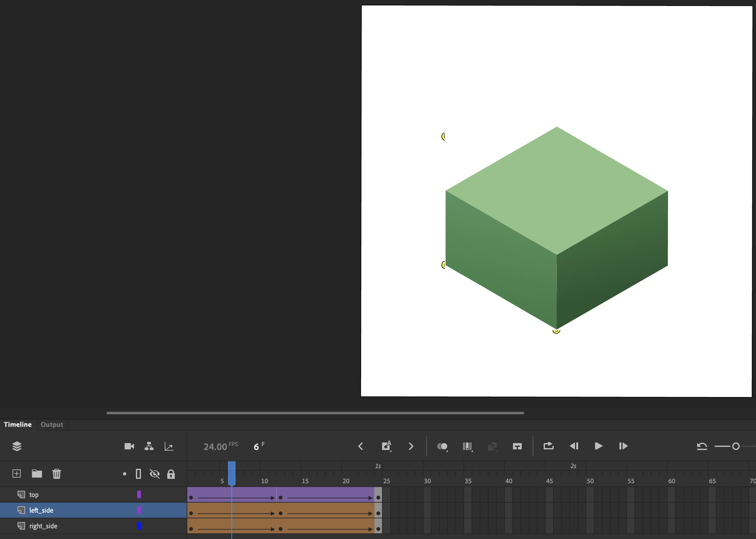This screenshot has height=539, width=756.
Task: Create a new layer folder
Action: (37, 474)
